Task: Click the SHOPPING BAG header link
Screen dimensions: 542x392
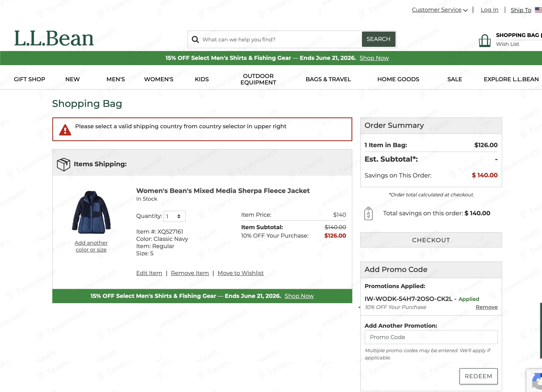Action: (519, 35)
